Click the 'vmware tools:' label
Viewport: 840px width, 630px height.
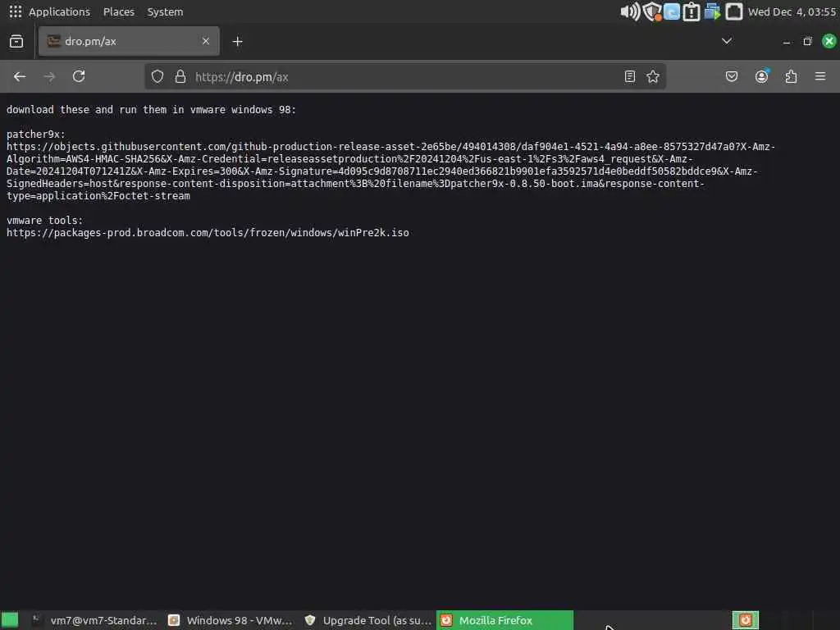pyautogui.click(x=44, y=220)
